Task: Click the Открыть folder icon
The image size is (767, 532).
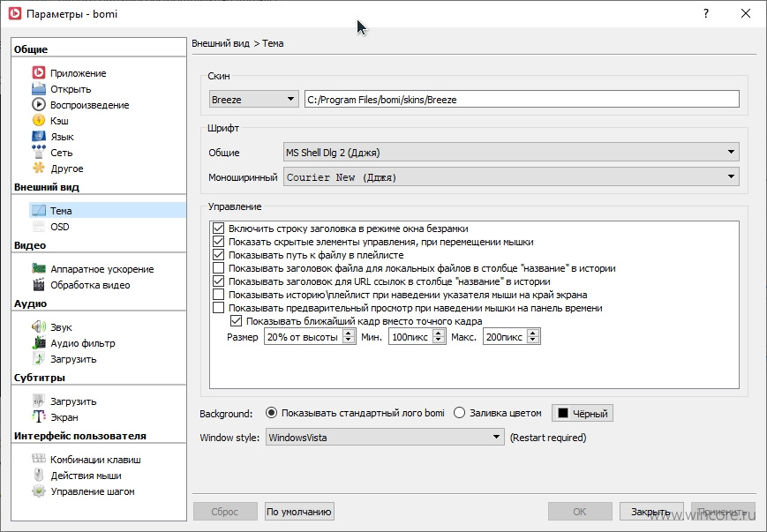Action: tap(39, 89)
